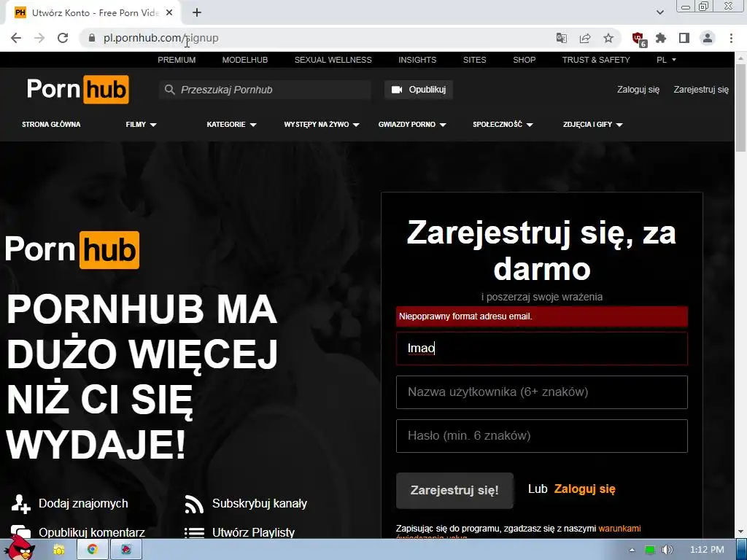
Task: Click the padlock site info icon
Action: (x=92, y=38)
